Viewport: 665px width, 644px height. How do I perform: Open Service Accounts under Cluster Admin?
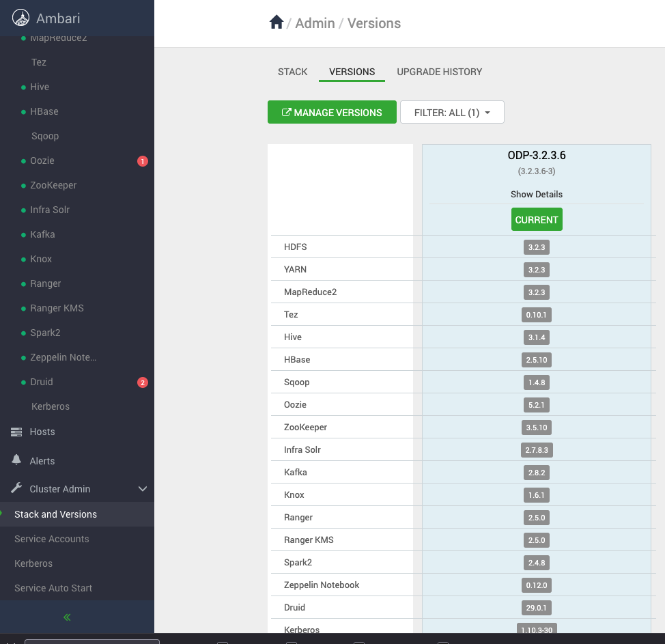click(52, 539)
